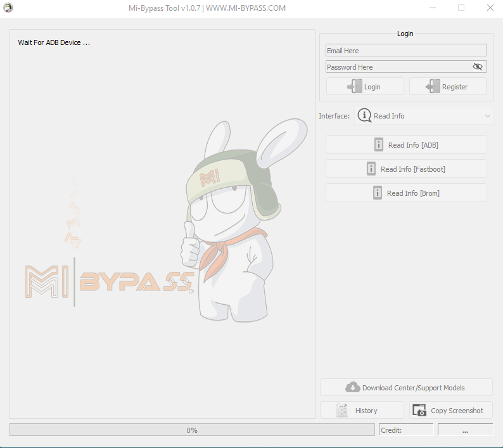Click the 'Interface:' label

tap(334, 116)
